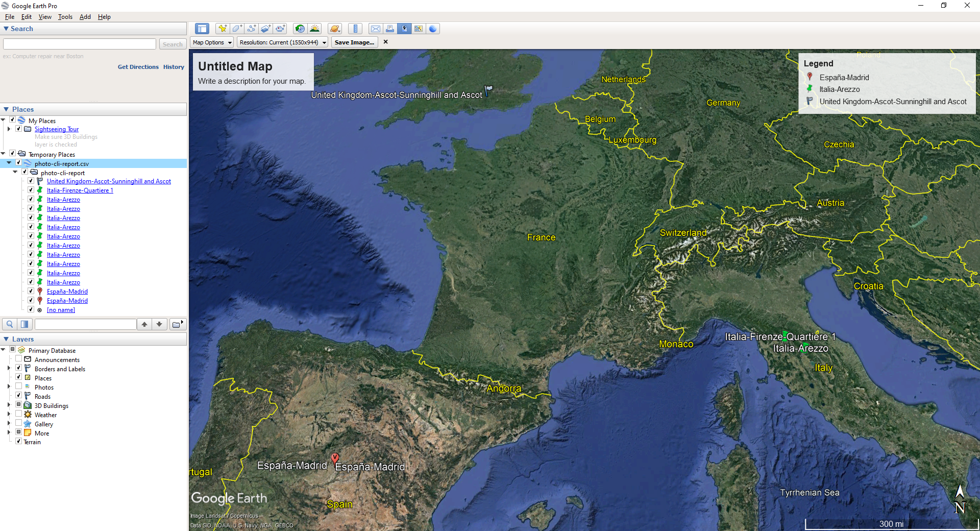The width and height of the screenshot is (980, 531).
Task: Click the Save Image button
Action: point(354,42)
